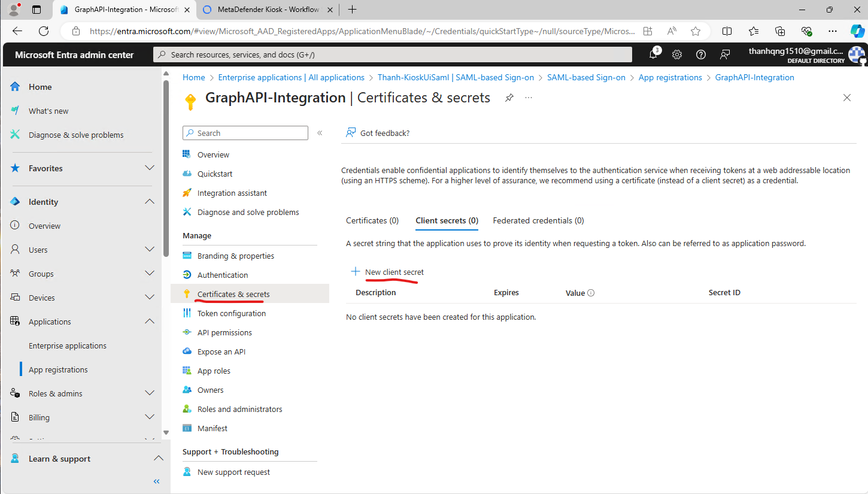Viewport: 868px width, 494px height.
Task: Click the Home breadcrumb link
Action: point(193,77)
